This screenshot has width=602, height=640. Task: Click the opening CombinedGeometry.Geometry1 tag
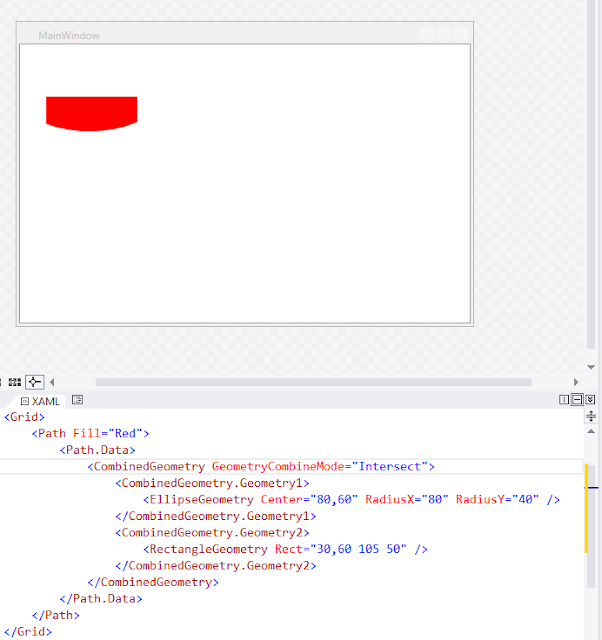(212, 483)
